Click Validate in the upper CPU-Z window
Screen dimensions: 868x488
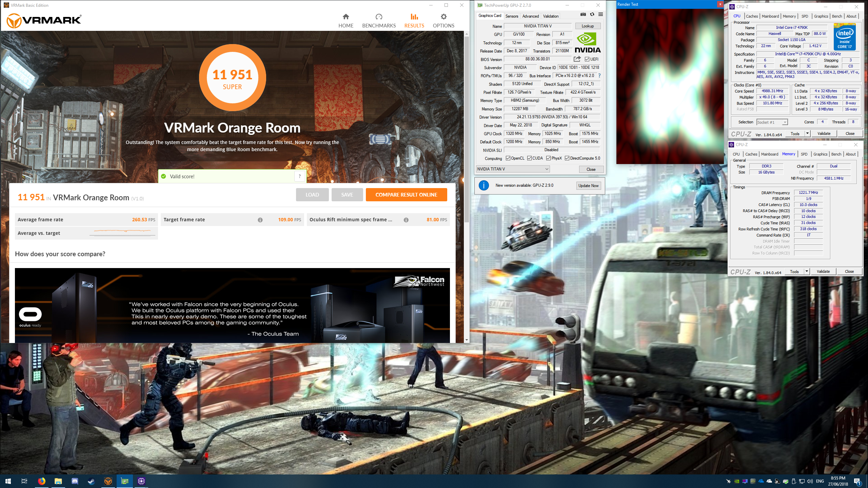824,134
